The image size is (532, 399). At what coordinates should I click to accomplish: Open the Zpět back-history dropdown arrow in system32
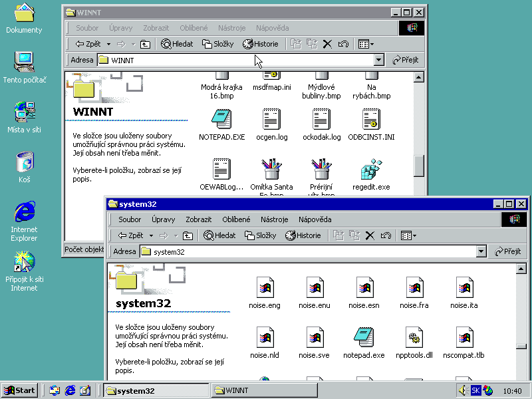tap(151, 235)
